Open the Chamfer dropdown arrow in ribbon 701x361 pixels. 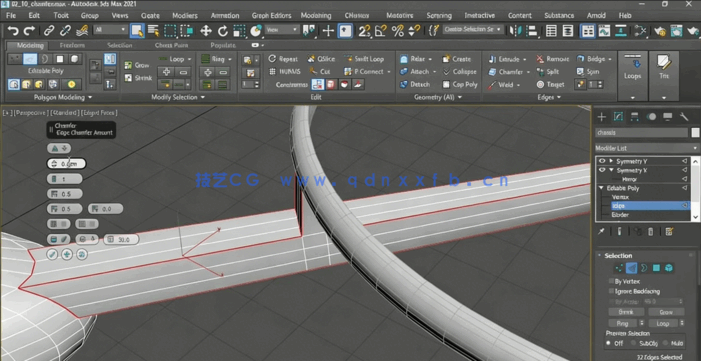[528, 72]
